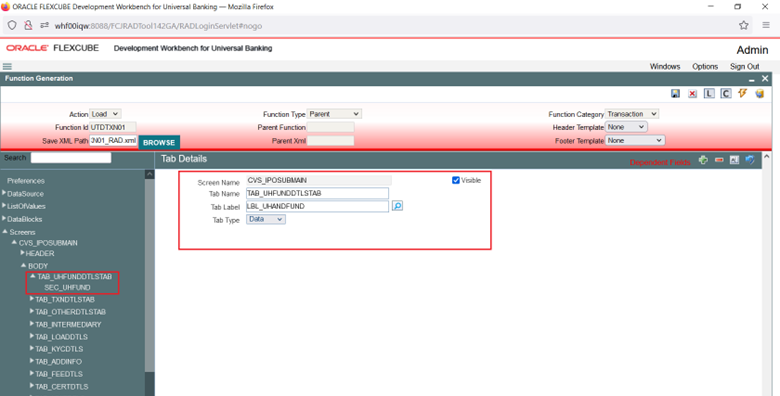The width and height of the screenshot is (780, 396).
Task: Select TAB_KYCDTLS tree item
Action: tap(59, 349)
